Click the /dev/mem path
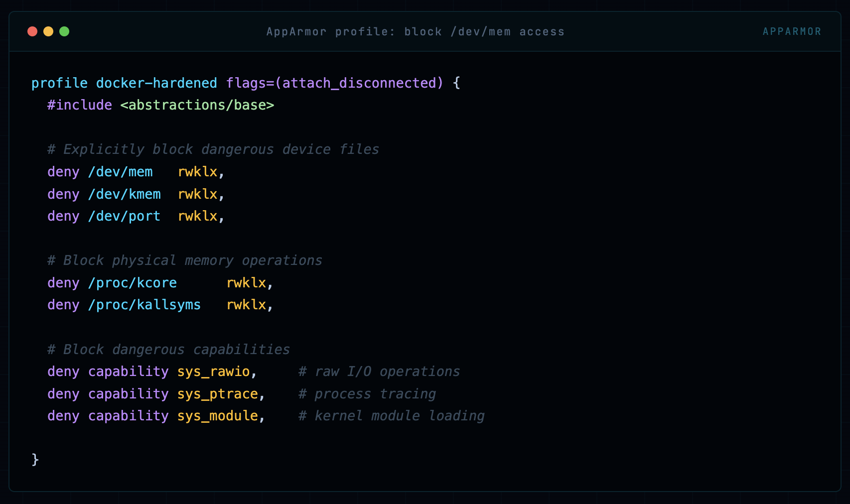Screen dimensions: 850x504 120,172
